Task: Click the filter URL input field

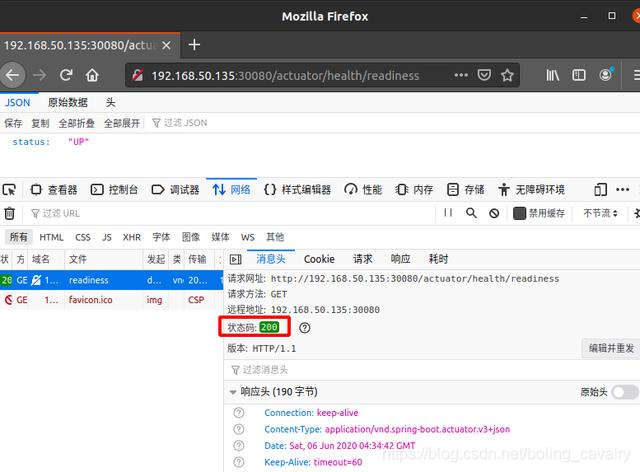Action: coord(233,213)
